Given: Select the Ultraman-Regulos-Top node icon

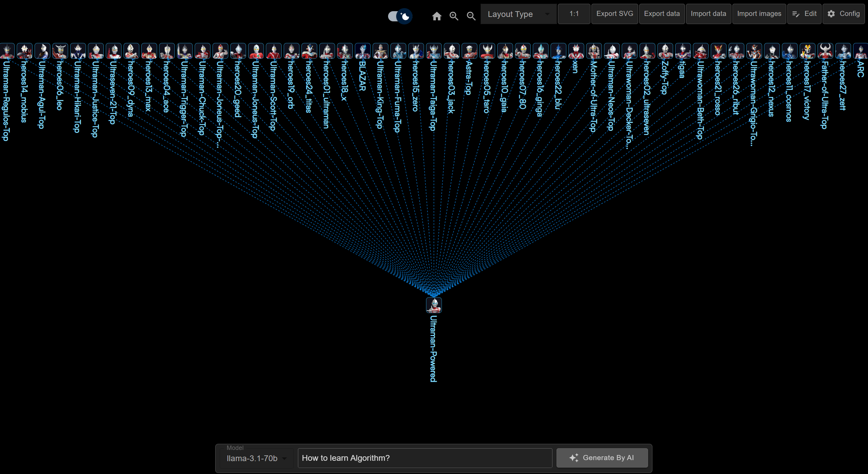Looking at the screenshot, I should [x=7, y=51].
